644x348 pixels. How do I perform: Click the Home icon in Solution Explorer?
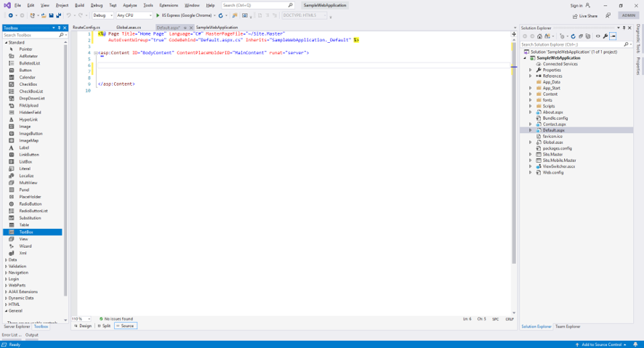point(539,36)
